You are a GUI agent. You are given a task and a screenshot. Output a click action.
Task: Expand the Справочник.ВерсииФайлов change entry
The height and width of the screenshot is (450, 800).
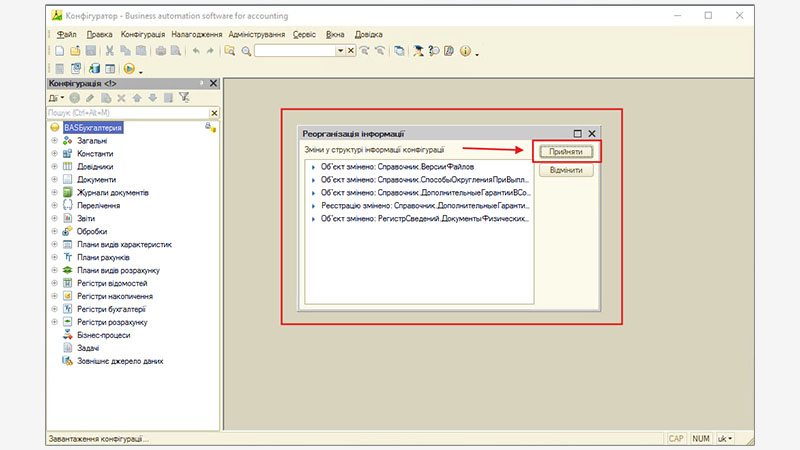coord(314,166)
